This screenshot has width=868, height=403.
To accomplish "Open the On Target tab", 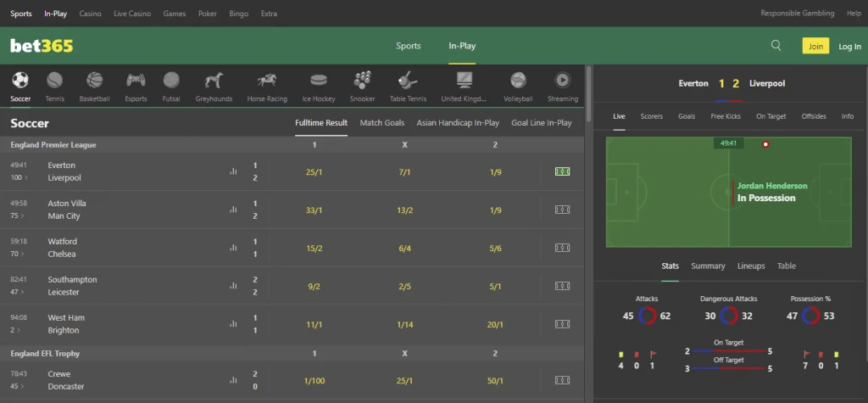I will [771, 116].
